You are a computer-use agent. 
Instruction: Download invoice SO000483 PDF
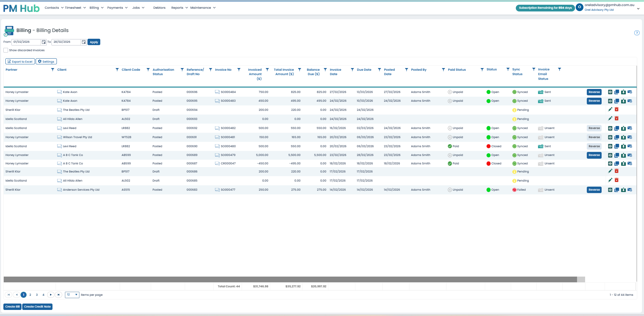click(623, 101)
